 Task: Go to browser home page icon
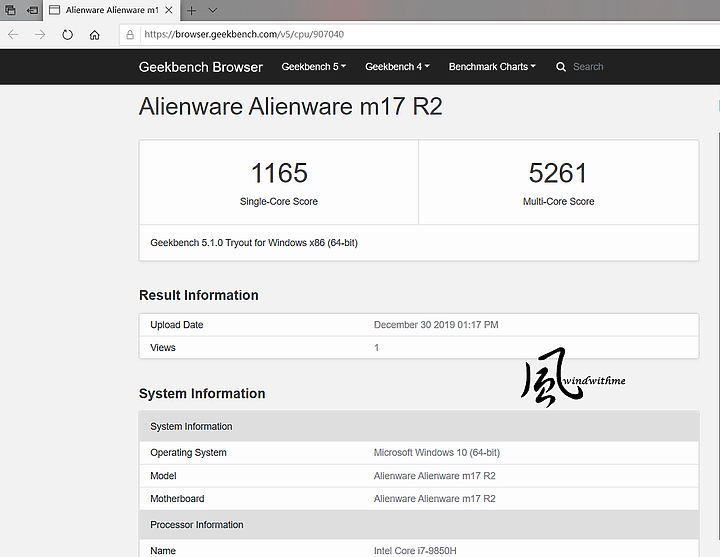95,34
